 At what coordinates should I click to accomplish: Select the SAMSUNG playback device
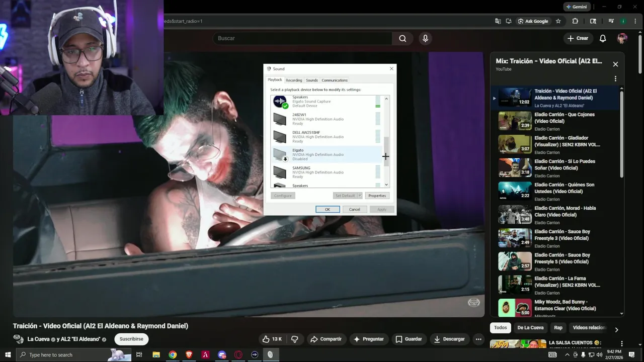tap(327, 172)
